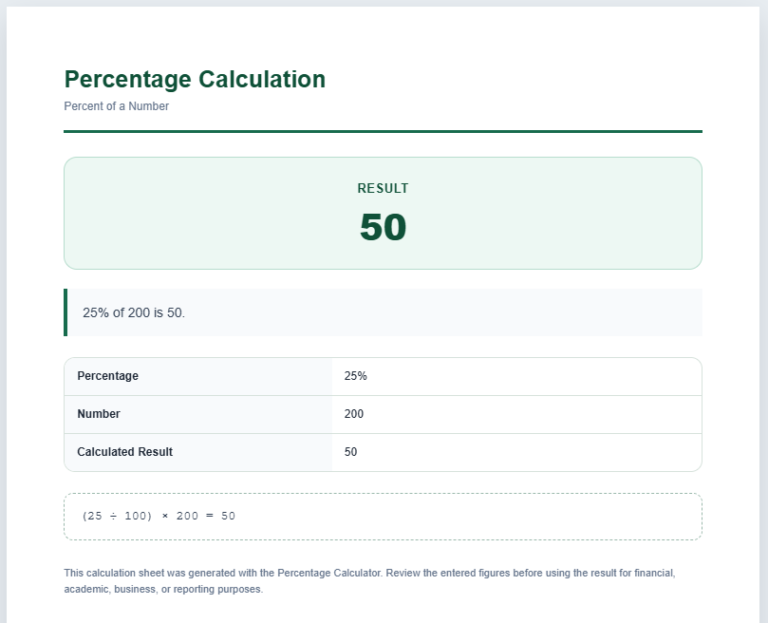Click the large bold result value 50

click(x=383, y=227)
